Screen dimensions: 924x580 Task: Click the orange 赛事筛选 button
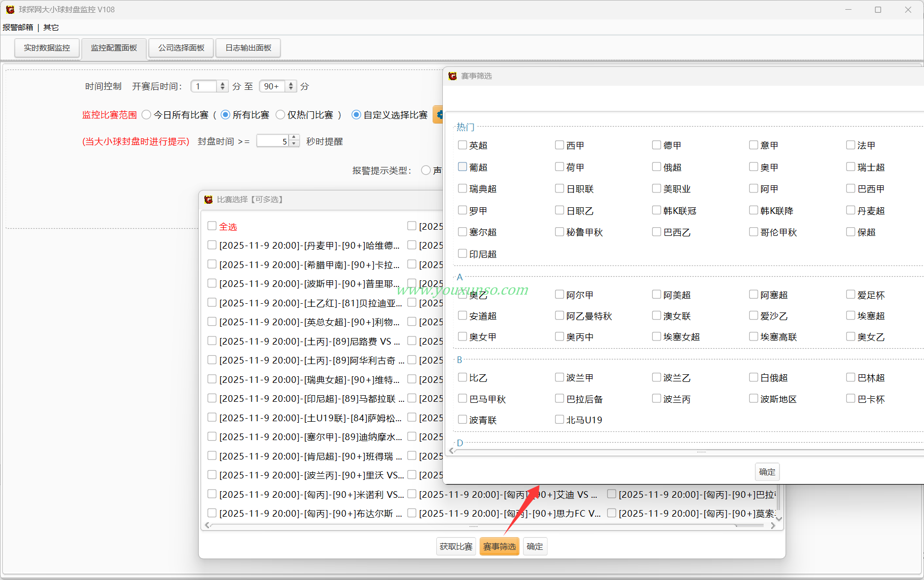pos(500,546)
